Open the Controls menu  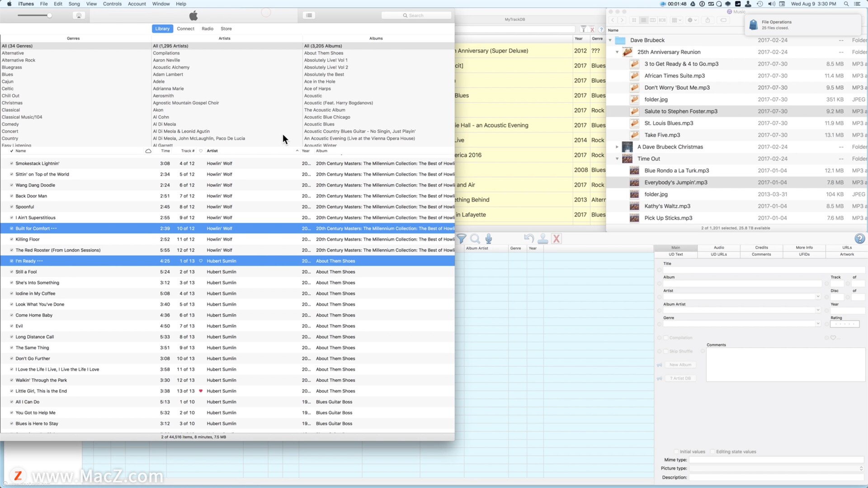tap(112, 4)
